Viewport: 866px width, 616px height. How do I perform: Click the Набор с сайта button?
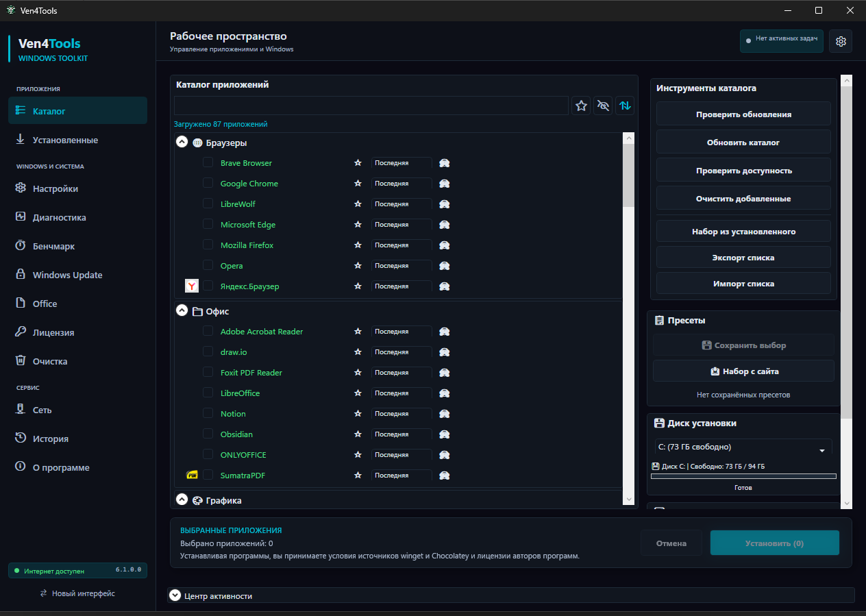743,371
